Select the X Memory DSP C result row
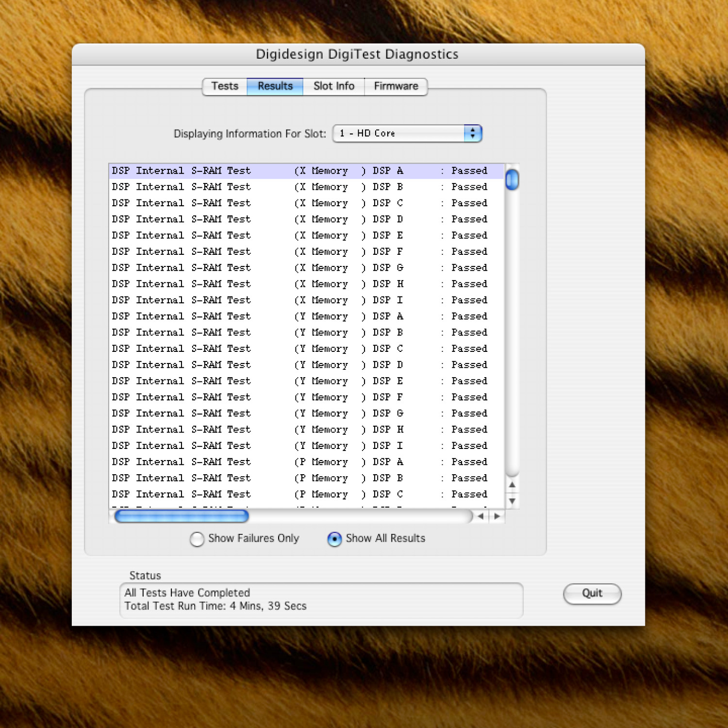The image size is (728, 728). click(x=307, y=203)
